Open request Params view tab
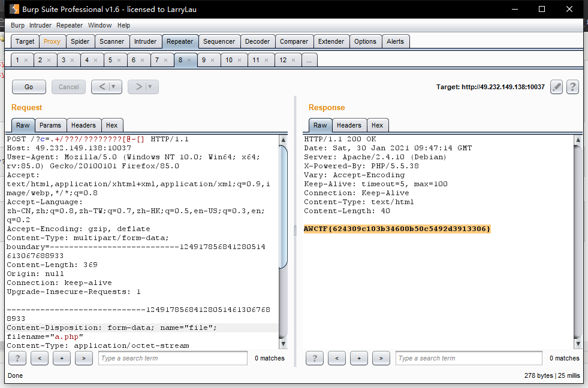Image resolution: width=588 pixels, height=388 pixels. pos(50,125)
